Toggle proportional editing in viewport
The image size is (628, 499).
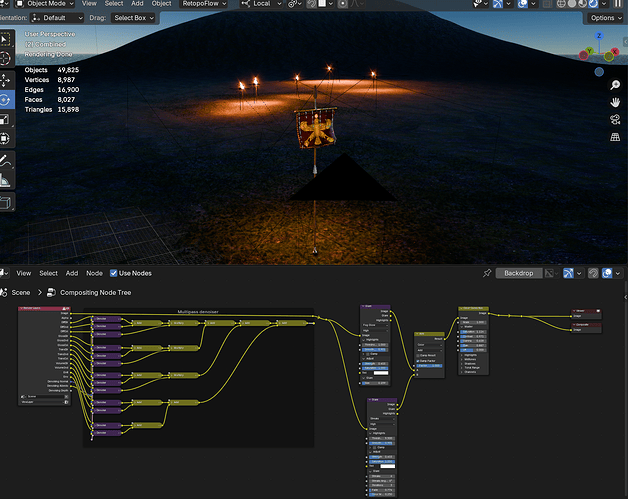[x=342, y=4]
